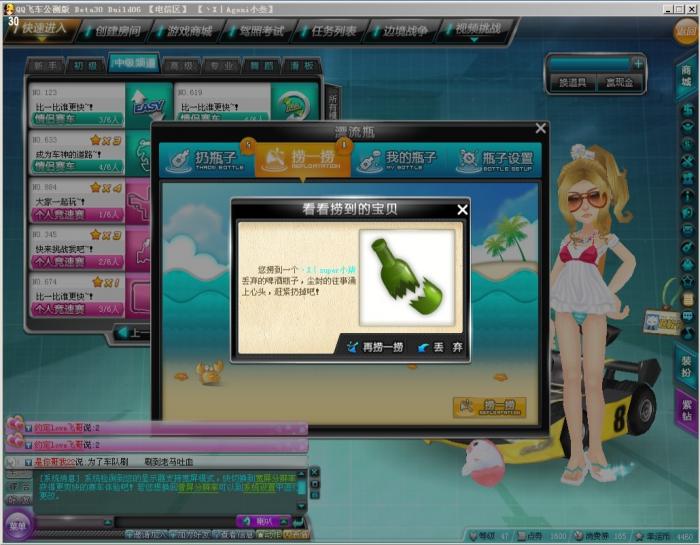Click the plus button on coupon bar
Viewport: 700px width, 545px height.
tap(638, 64)
